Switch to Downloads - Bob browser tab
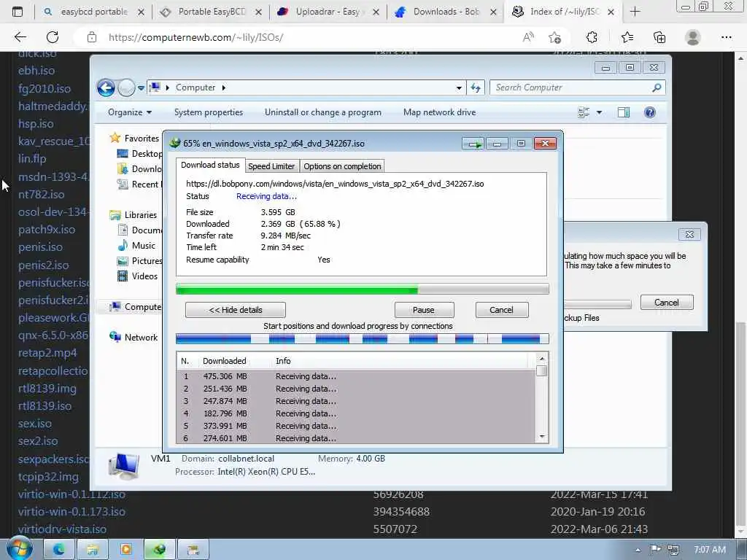Image resolution: width=747 pixels, height=560 pixels. [x=446, y=12]
